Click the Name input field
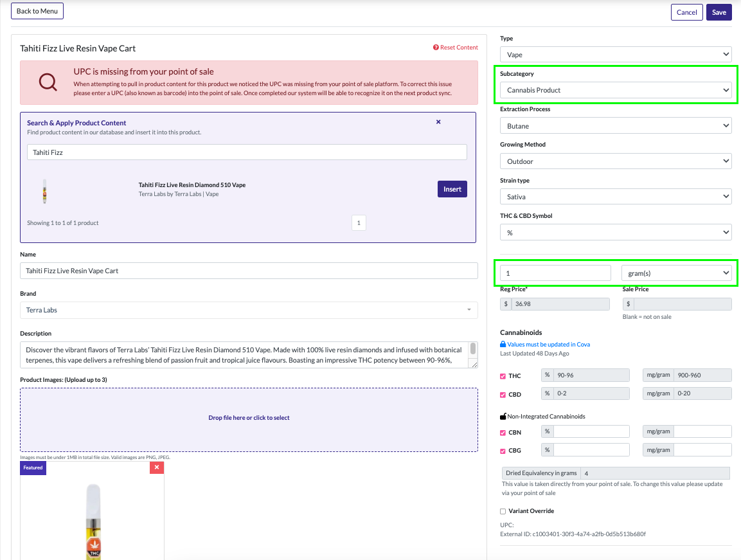Viewport: 741px width, 560px height. click(249, 271)
